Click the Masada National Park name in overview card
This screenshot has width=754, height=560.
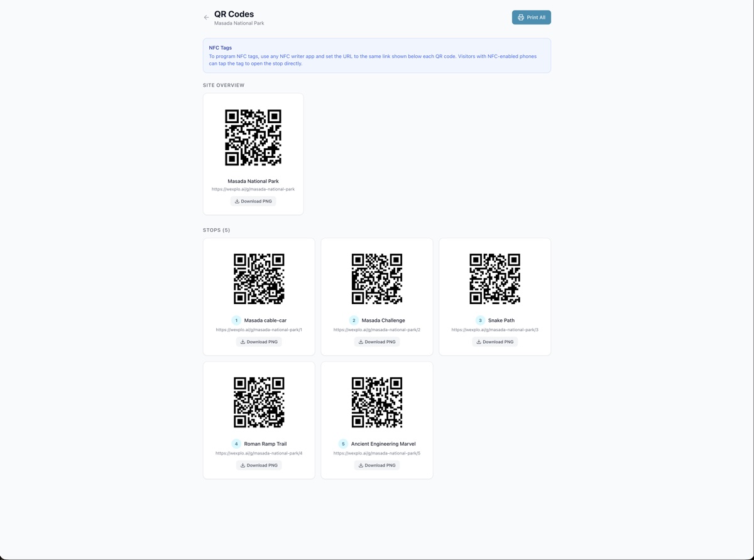(253, 181)
